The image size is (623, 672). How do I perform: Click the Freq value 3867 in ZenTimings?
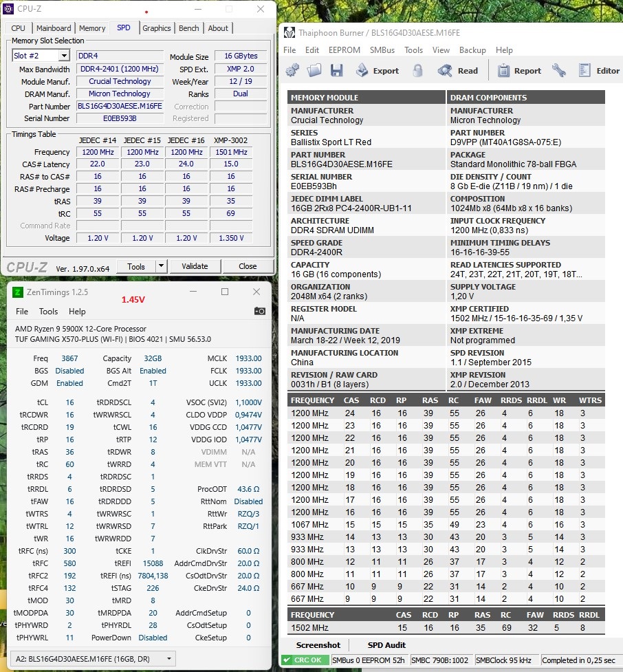tap(69, 358)
